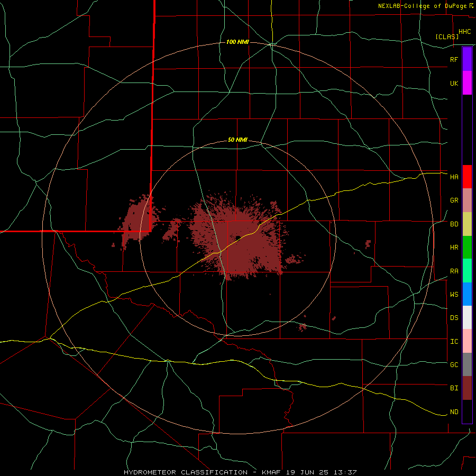Click the "GC" legend label
This screenshot has width=476, height=476.
tap(454, 365)
